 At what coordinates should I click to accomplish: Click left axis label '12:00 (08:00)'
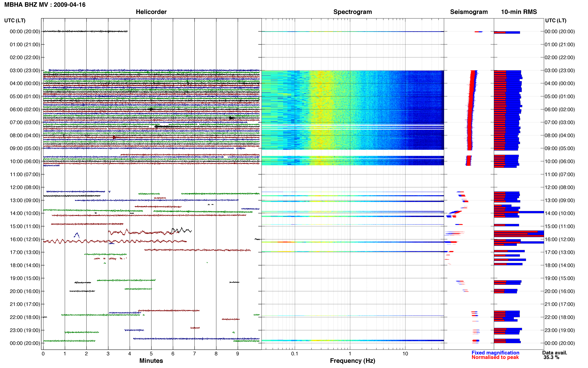point(25,187)
